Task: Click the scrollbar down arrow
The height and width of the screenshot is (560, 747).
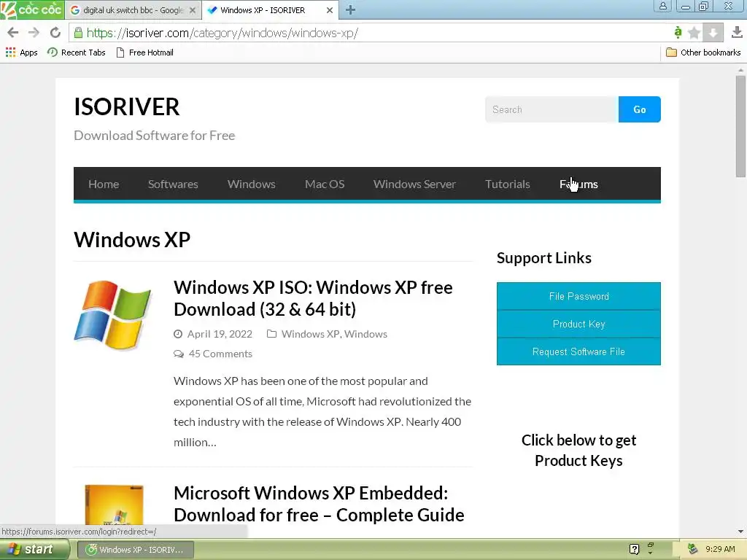Action: [x=740, y=532]
